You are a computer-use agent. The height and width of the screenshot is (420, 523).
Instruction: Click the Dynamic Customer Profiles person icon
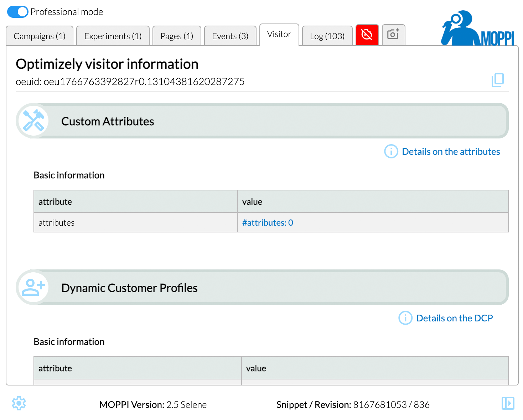(33, 287)
